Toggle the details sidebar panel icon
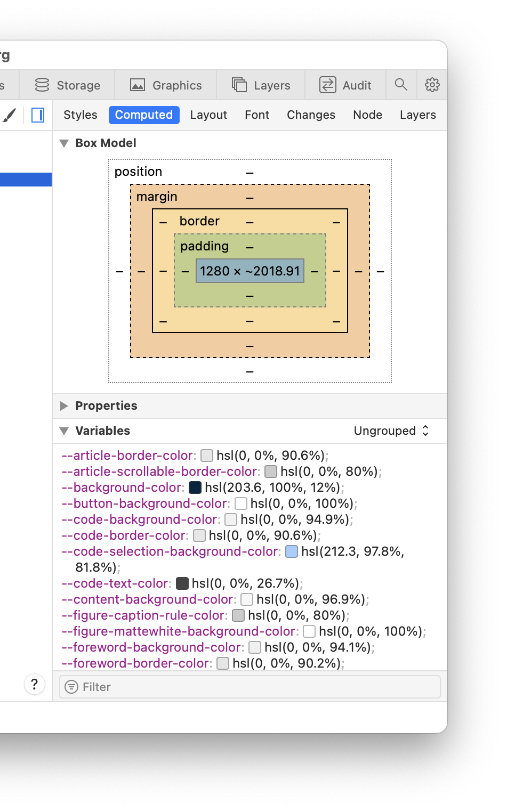This screenshot has height=812, width=507. click(38, 115)
